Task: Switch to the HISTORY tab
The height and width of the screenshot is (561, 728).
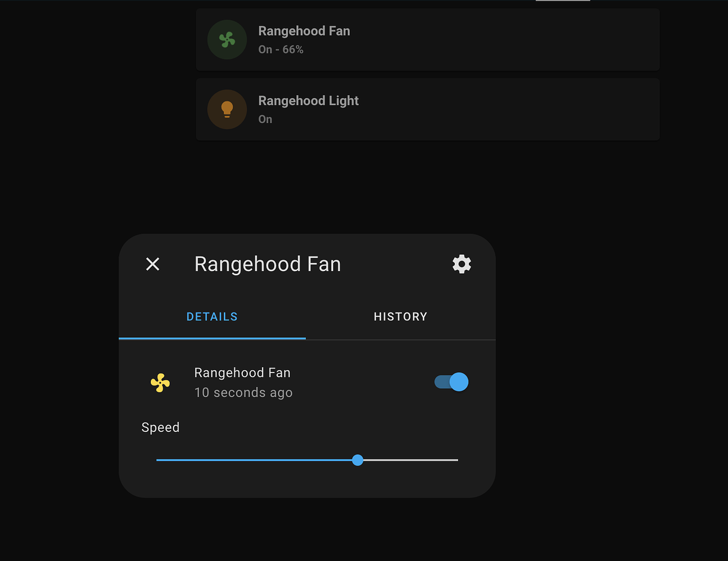Action: 400,316
